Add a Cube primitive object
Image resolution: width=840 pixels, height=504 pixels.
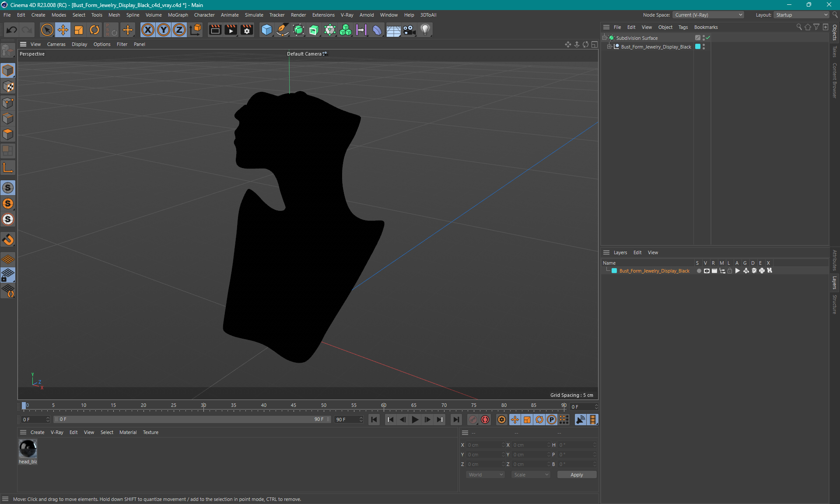click(x=266, y=30)
